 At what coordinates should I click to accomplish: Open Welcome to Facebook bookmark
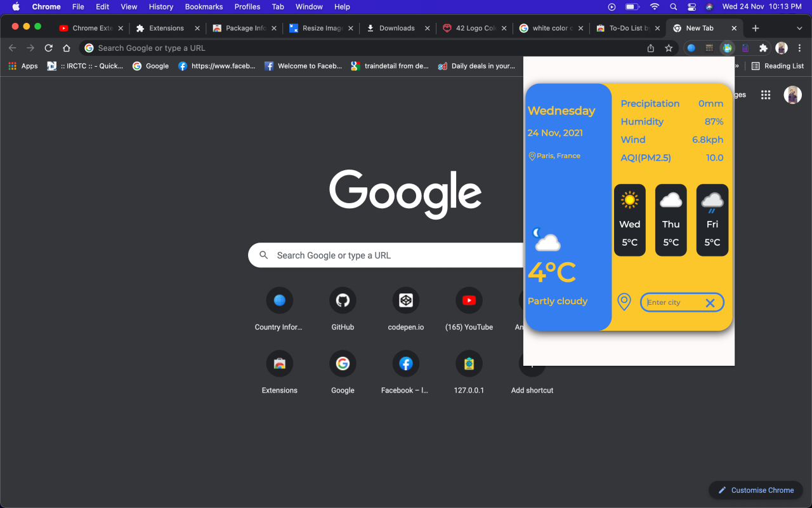tap(303, 66)
